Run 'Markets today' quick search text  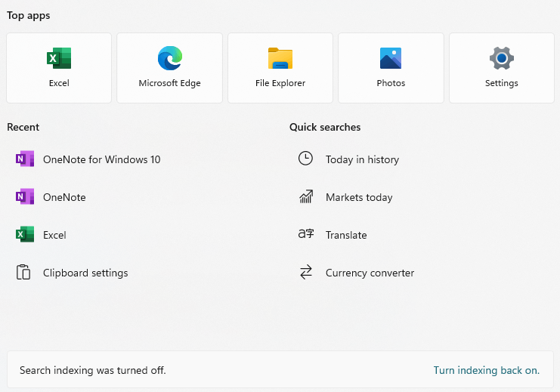coord(359,197)
